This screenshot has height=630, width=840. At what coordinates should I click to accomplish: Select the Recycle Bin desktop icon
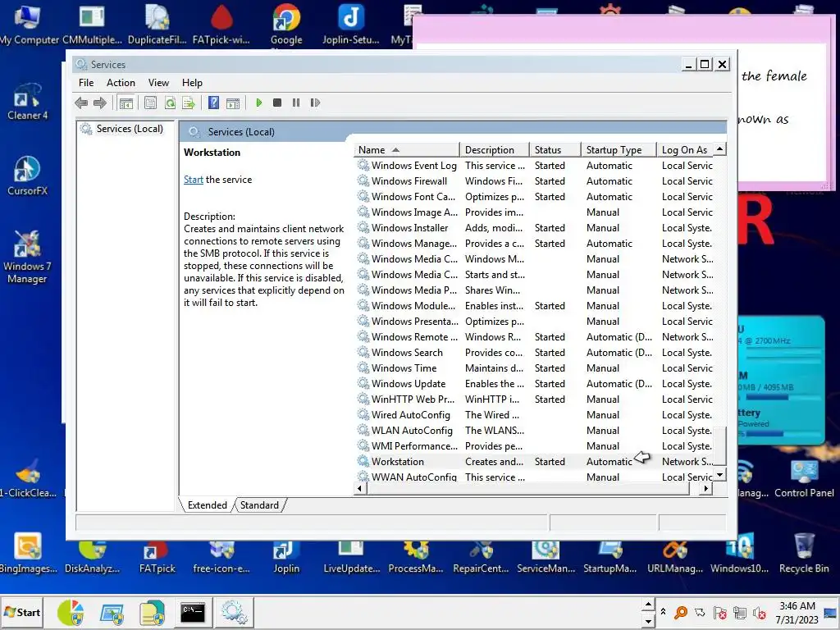[x=804, y=554]
